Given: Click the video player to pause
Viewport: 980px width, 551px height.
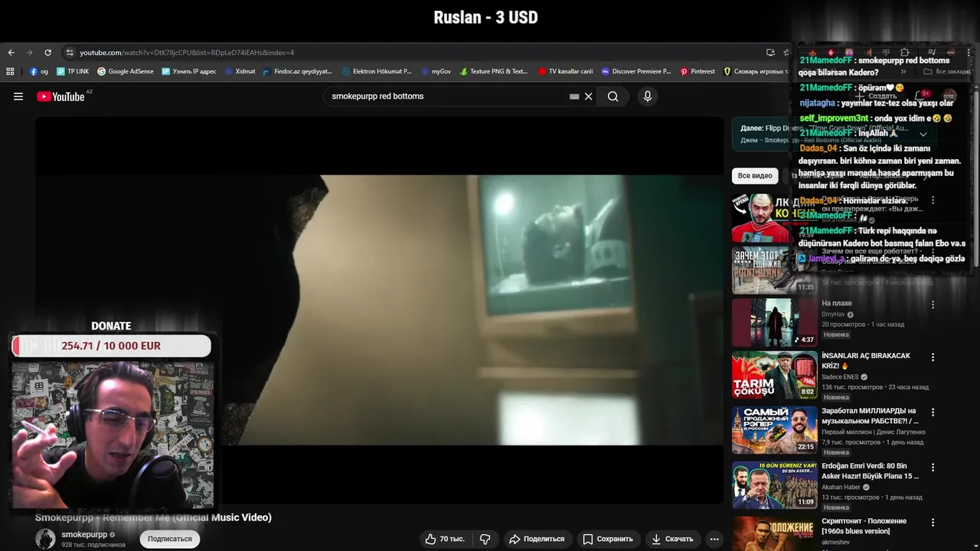Looking at the screenshot, I should (379, 310).
